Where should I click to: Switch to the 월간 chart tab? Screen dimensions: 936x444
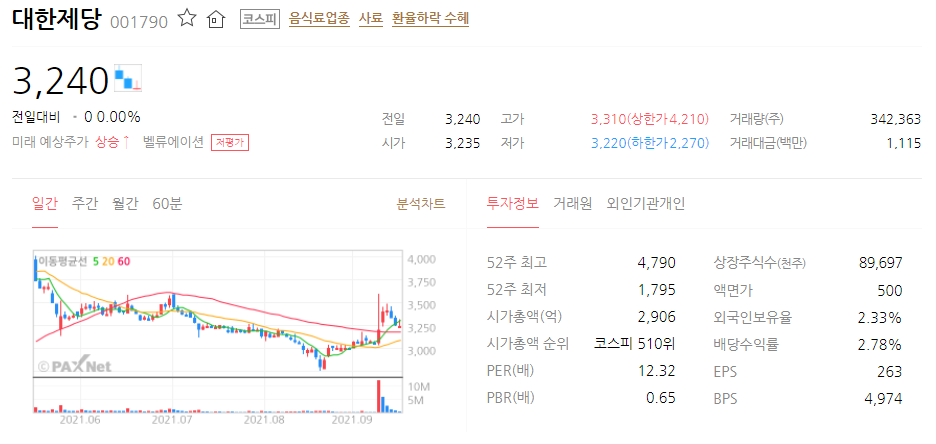click(125, 204)
